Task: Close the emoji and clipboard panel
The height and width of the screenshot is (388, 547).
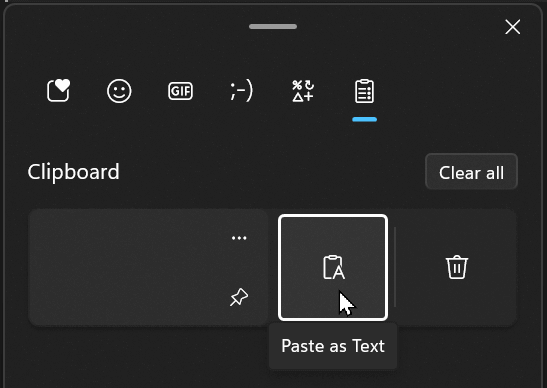Action: coord(512,27)
